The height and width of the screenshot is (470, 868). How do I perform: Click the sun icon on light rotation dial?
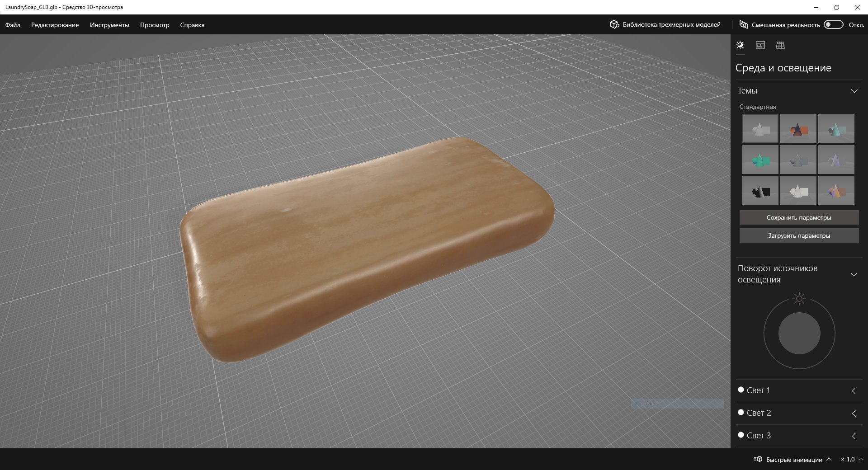click(799, 299)
